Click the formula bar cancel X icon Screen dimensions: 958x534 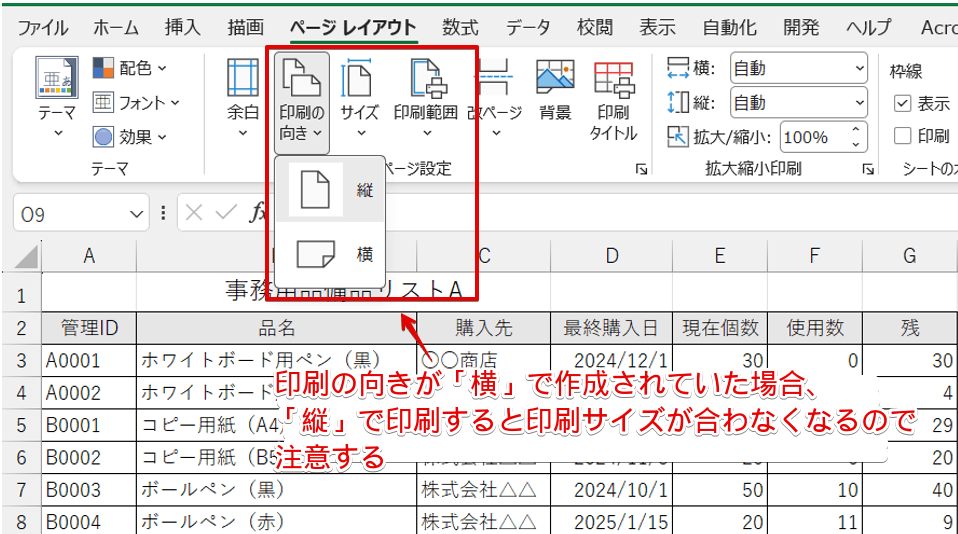tap(194, 213)
